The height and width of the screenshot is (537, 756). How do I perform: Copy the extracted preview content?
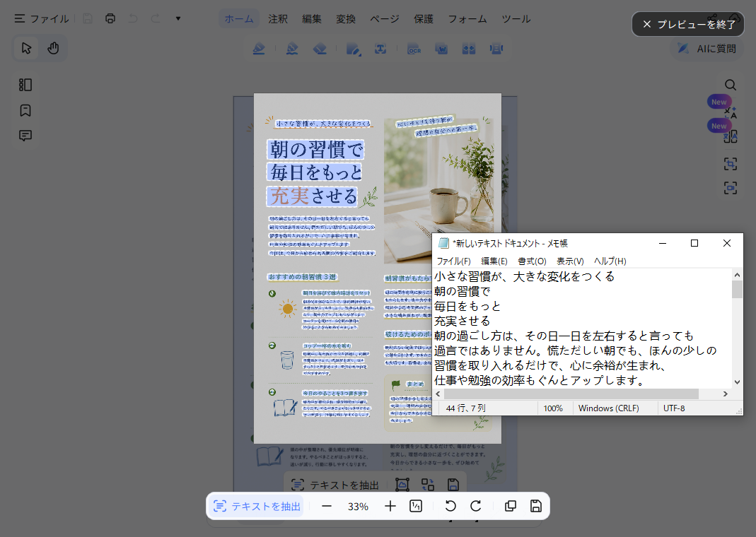(510, 506)
